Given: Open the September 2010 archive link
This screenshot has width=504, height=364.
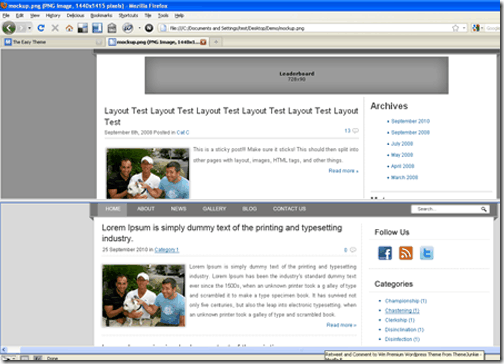Looking at the screenshot, I should (x=410, y=121).
